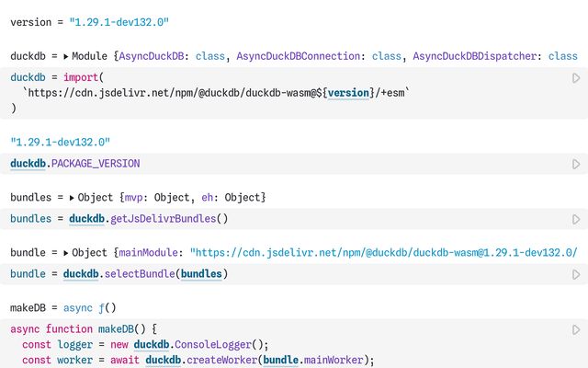Expand the bundle Object output
Screen dimensions: 588x368
pos(66,253)
